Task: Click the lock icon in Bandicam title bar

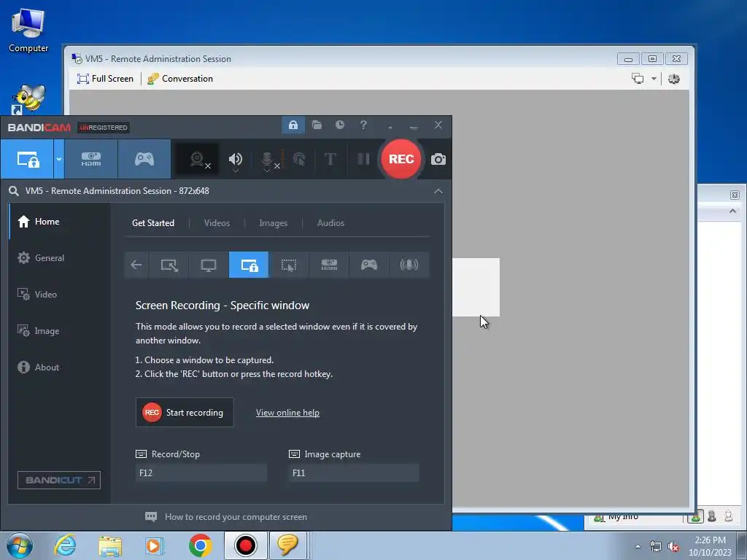Action: (x=293, y=125)
